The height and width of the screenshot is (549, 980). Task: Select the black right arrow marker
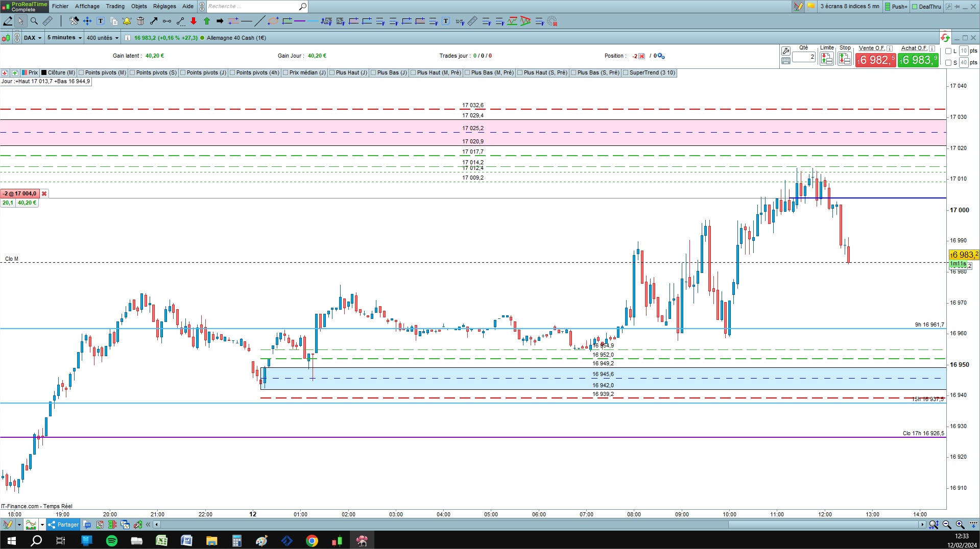(220, 21)
